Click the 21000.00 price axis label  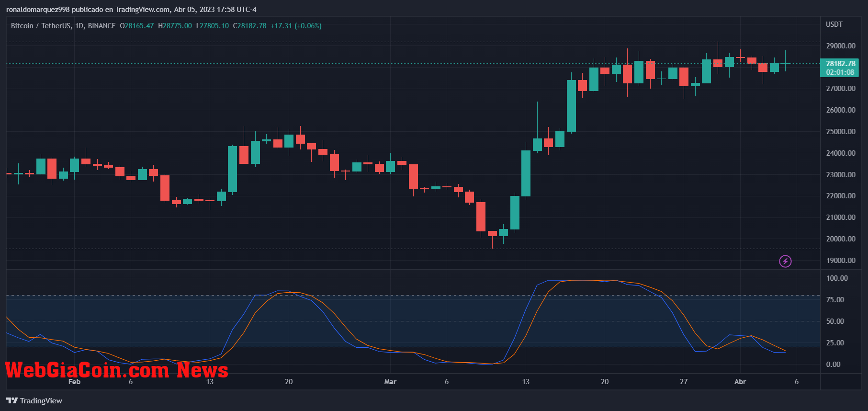841,217
